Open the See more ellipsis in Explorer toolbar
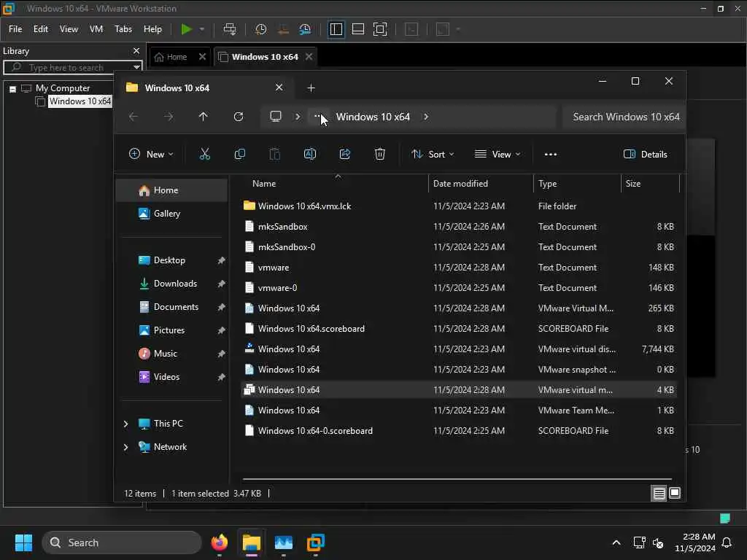747x560 pixels. [x=550, y=155]
